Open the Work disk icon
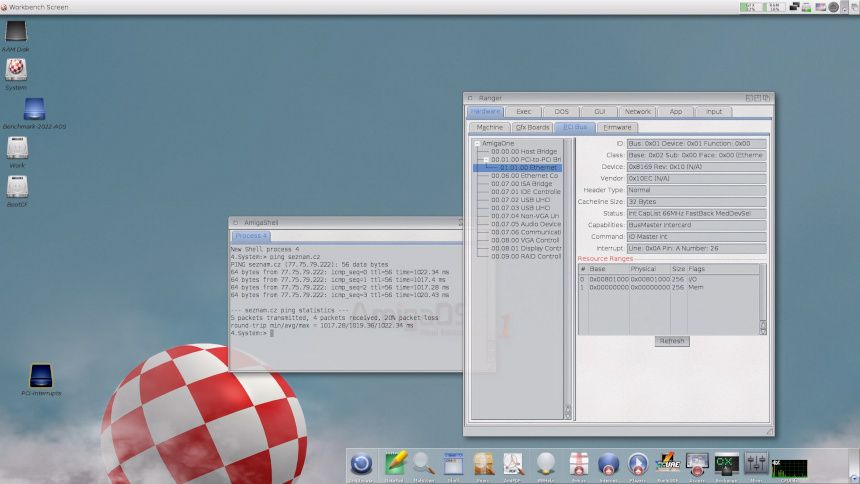 17,148
